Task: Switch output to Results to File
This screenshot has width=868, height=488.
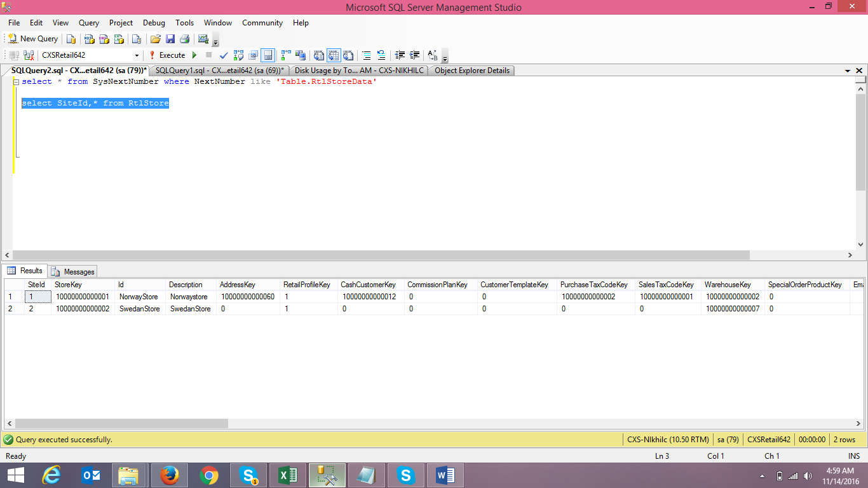Action: [348, 55]
